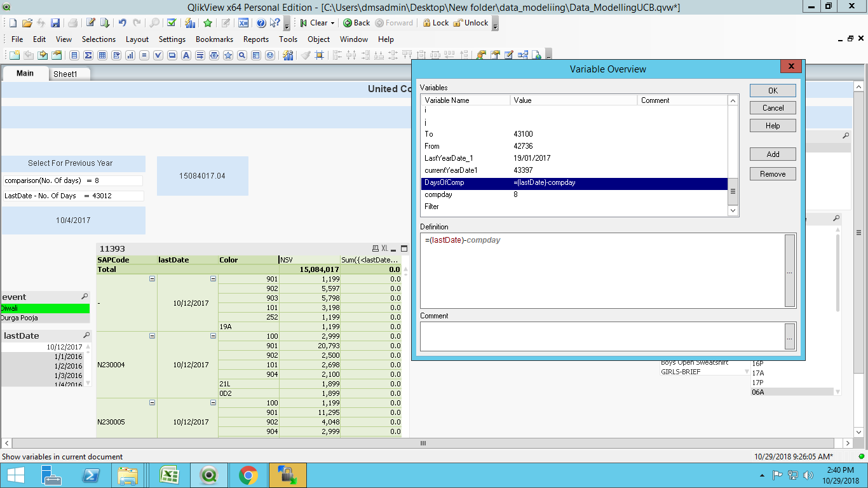868x488 pixels.
Task: Open overflow options of the standard toolbar
Action: [x=287, y=24]
